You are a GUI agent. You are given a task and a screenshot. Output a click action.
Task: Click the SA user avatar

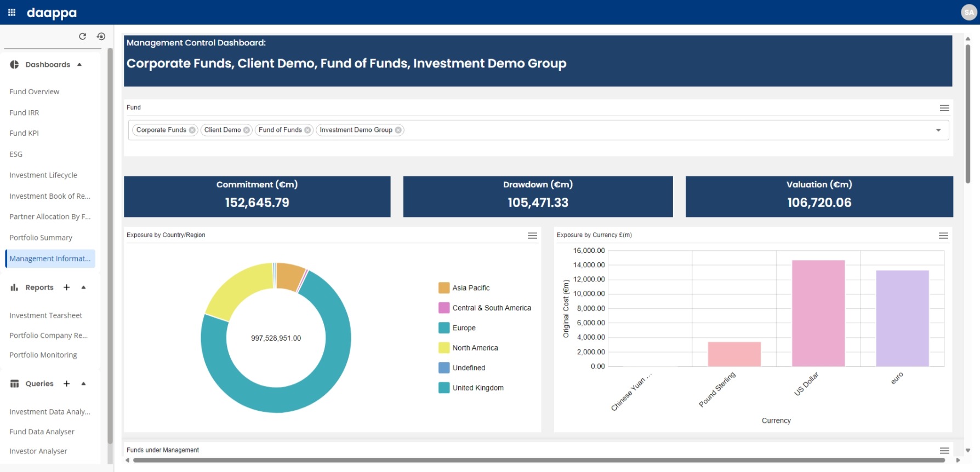tap(969, 12)
